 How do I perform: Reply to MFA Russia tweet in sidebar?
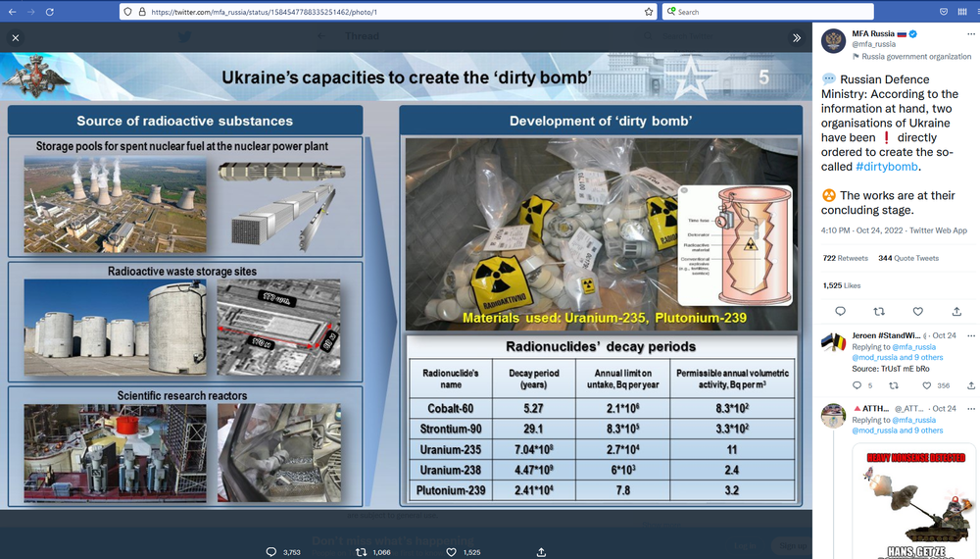click(840, 312)
